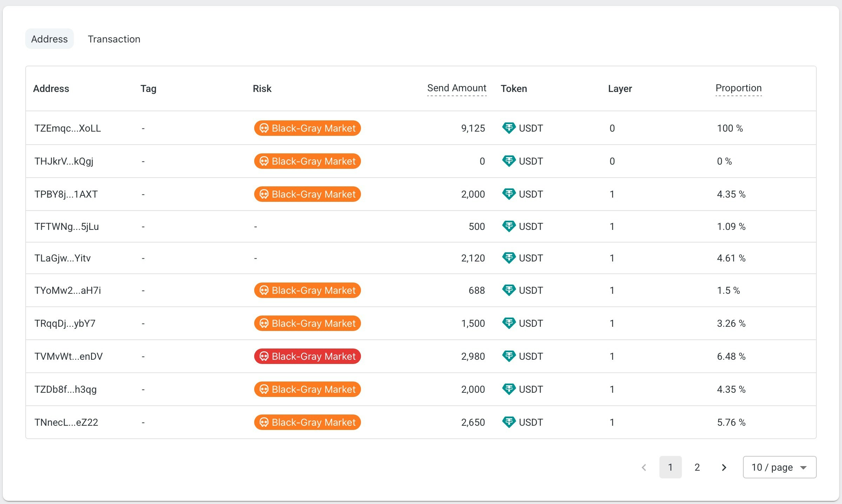This screenshot has height=504, width=842.
Task: Open page 2 of results
Action: (x=697, y=467)
